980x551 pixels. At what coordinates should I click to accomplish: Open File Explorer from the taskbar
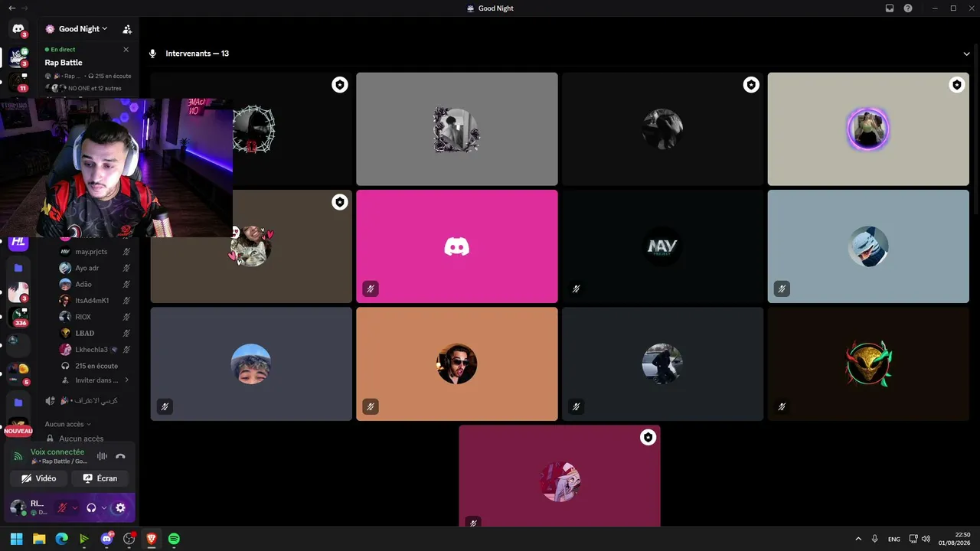click(39, 539)
